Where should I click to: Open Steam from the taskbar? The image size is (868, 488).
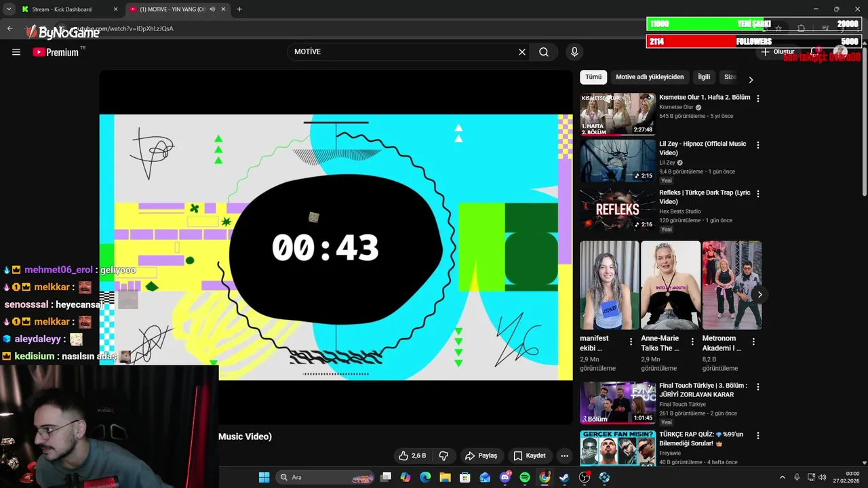[564, 477]
